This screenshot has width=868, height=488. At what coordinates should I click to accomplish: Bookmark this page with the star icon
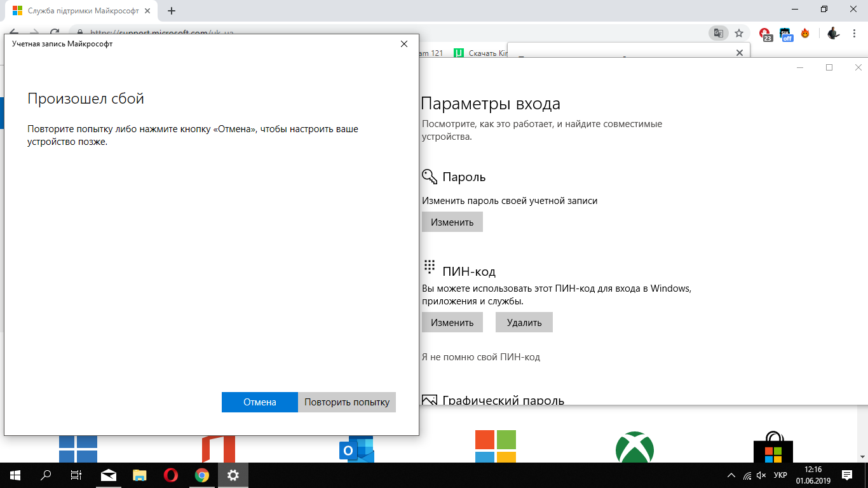click(739, 33)
